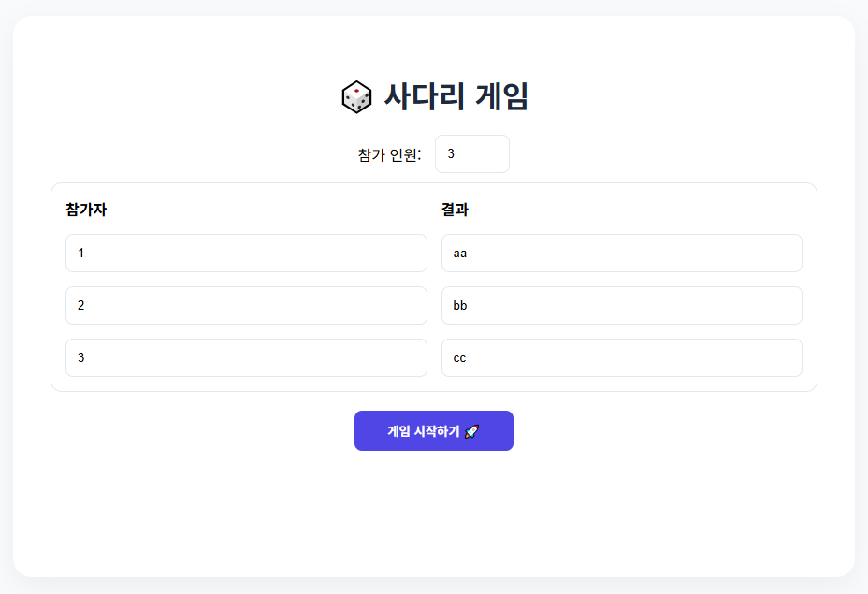Click the third participant field containing 3
The width and height of the screenshot is (868, 594).
pos(246,357)
